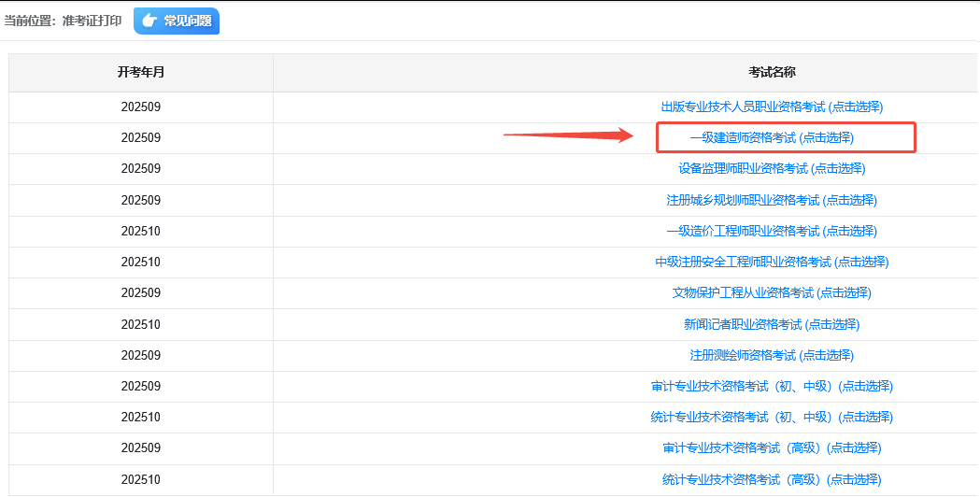This screenshot has width=980, height=497.
Task: Select 一级建造师资格考试 link
Action: 772,137
